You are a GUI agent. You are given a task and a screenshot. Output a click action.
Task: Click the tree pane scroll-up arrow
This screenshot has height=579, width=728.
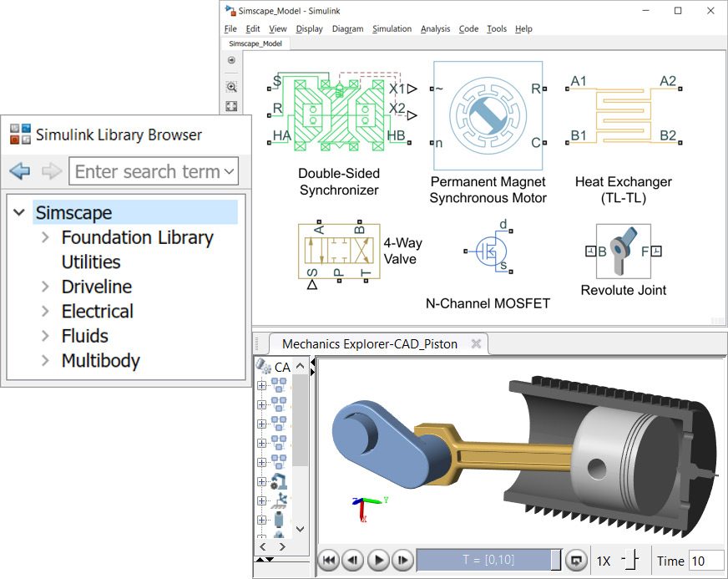coord(300,366)
